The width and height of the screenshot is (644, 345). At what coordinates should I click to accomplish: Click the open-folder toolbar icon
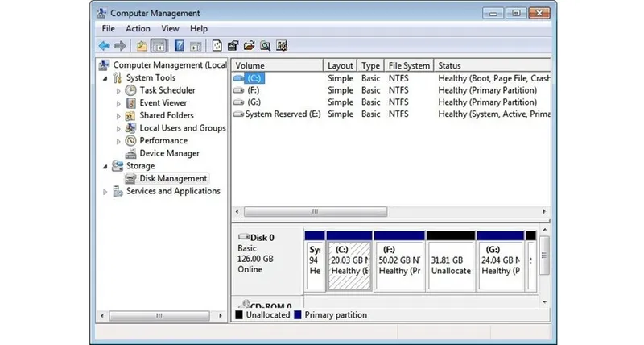pos(249,46)
